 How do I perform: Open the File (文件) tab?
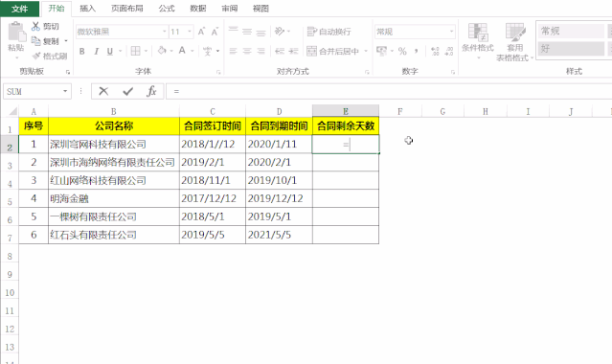[x=19, y=9]
